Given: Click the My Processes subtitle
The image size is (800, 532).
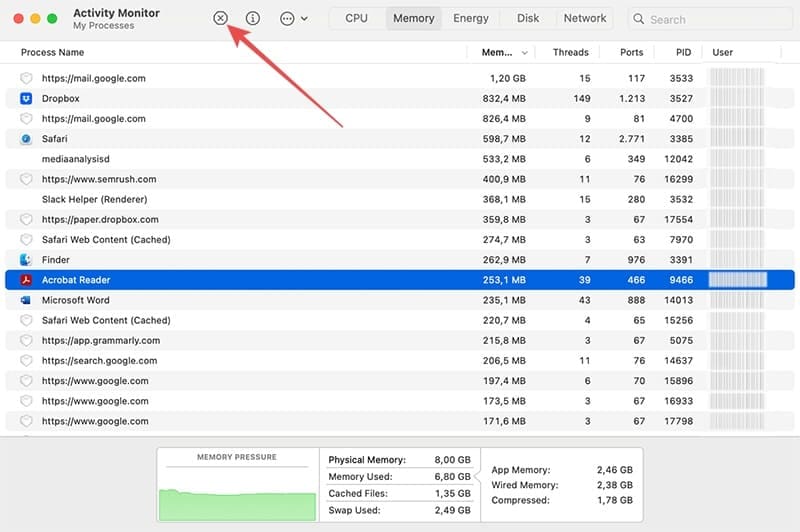Looking at the screenshot, I should point(104,26).
